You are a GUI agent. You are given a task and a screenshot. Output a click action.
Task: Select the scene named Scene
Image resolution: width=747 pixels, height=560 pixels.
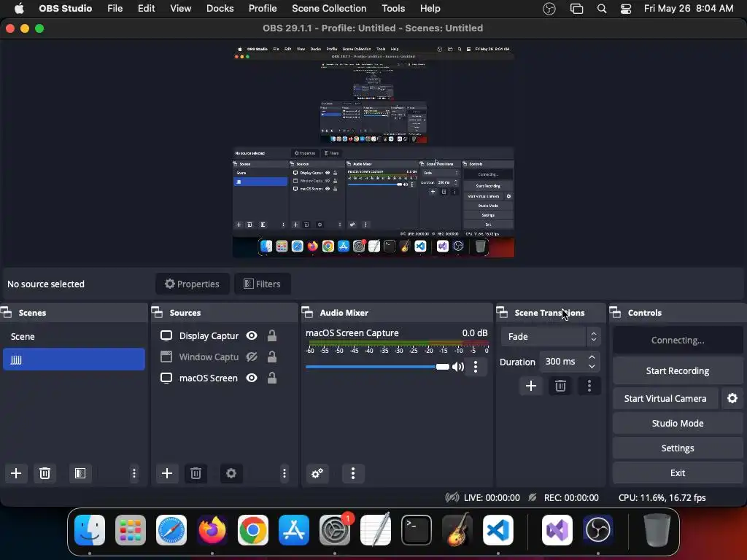point(74,337)
